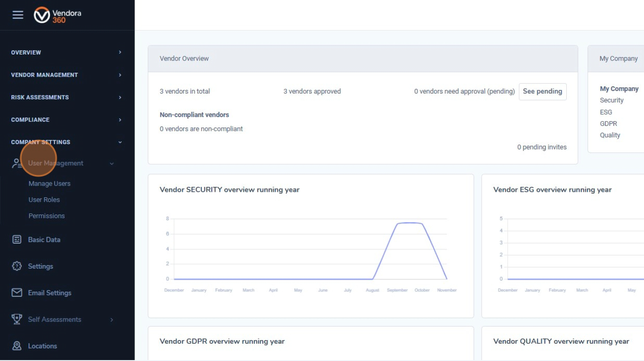Expand the Overview sidebar section
This screenshot has height=361, width=644.
tap(120, 52)
